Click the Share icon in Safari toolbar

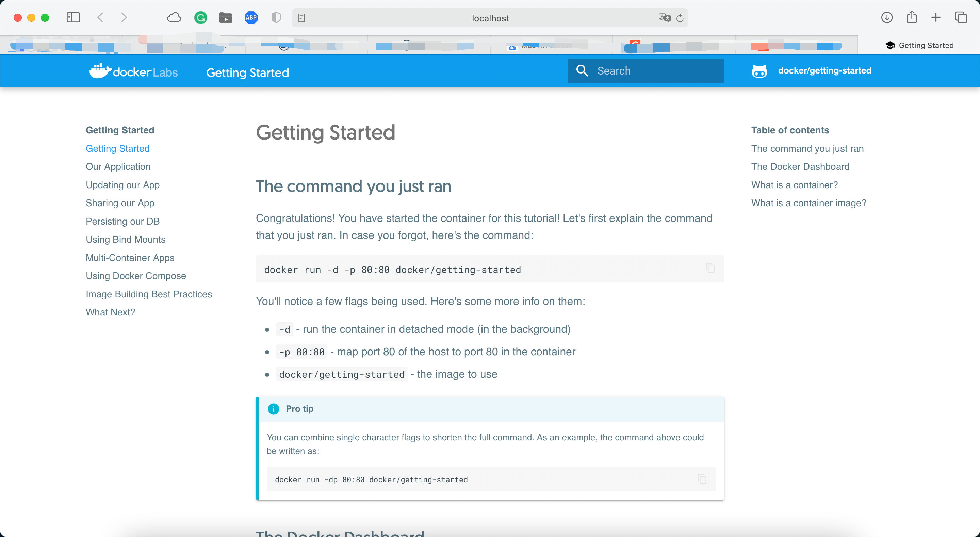click(x=912, y=17)
